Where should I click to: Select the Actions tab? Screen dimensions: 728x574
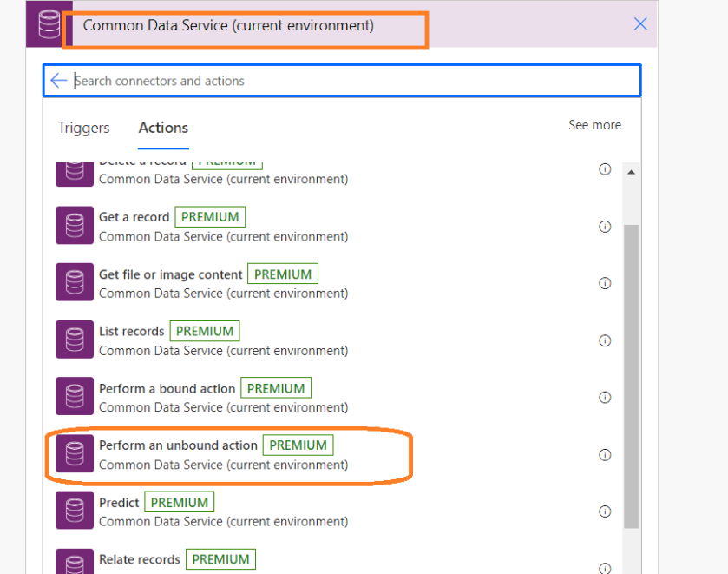(x=163, y=128)
